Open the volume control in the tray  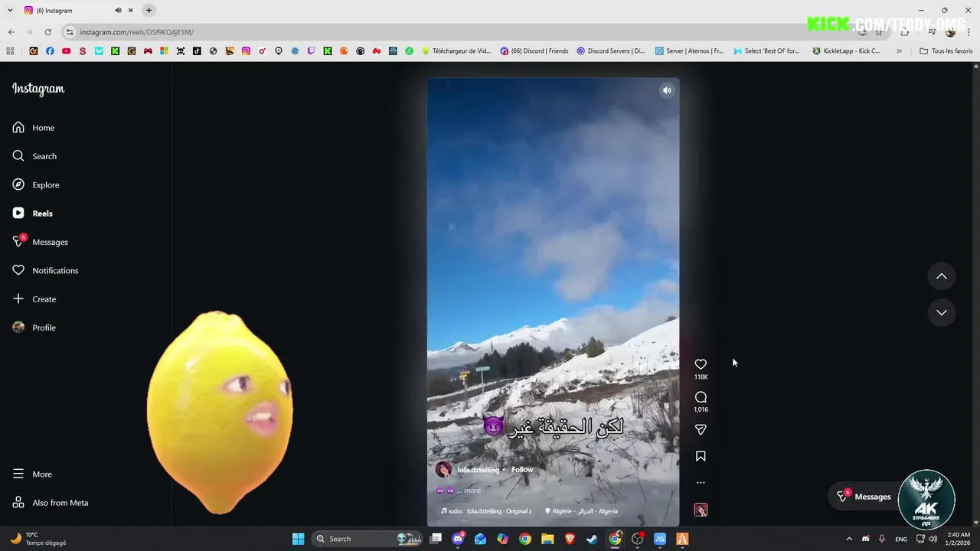pos(933,539)
